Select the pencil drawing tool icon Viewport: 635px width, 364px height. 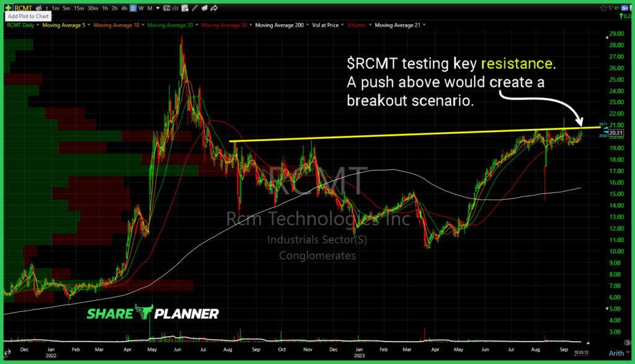click(195, 8)
